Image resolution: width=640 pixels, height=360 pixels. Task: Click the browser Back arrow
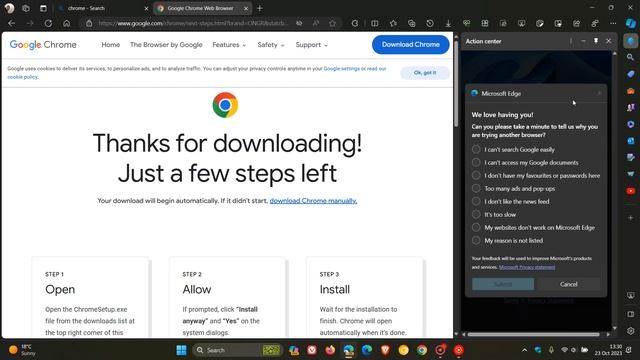tap(11, 23)
